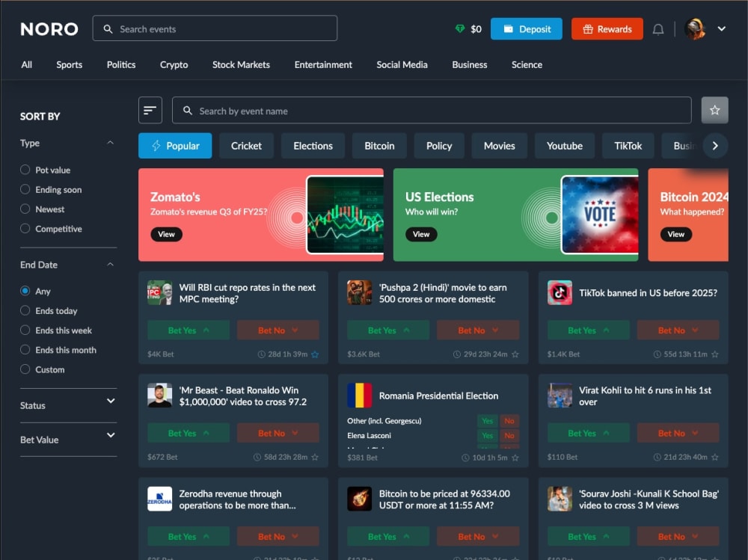Click the Mr Beast thumbnail

159,396
